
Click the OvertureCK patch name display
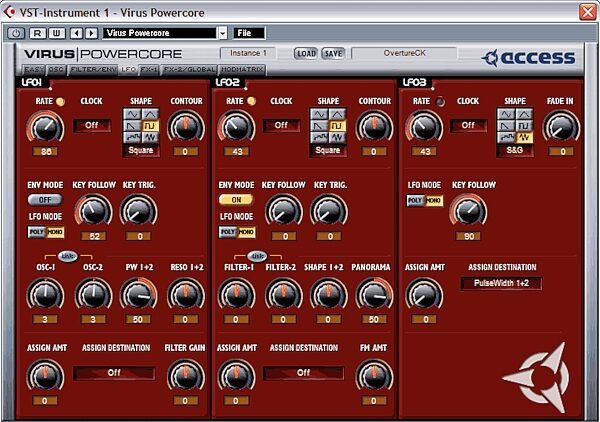404,53
